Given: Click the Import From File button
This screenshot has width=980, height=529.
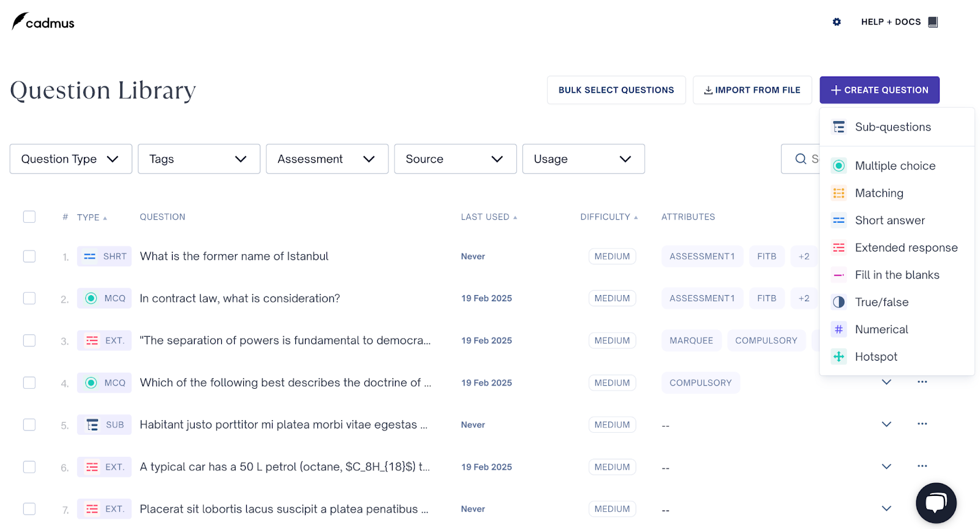Looking at the screenshot, I should click(x=752, y=90).
